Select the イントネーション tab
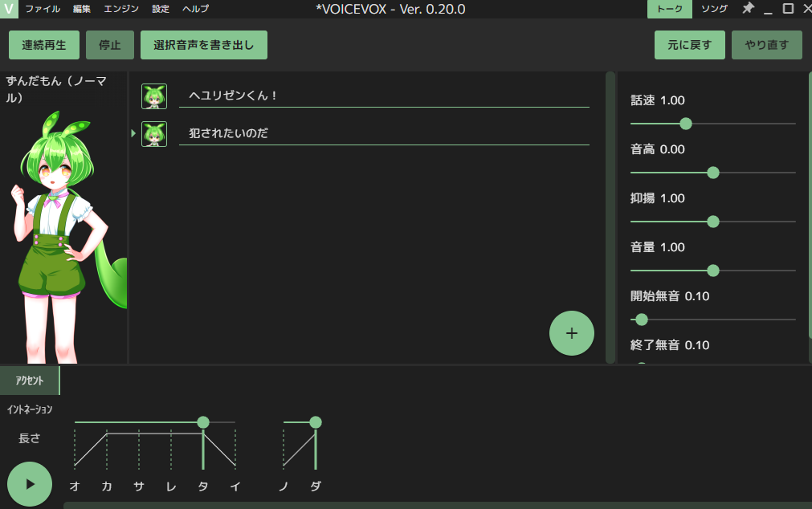 click(30, 409)
